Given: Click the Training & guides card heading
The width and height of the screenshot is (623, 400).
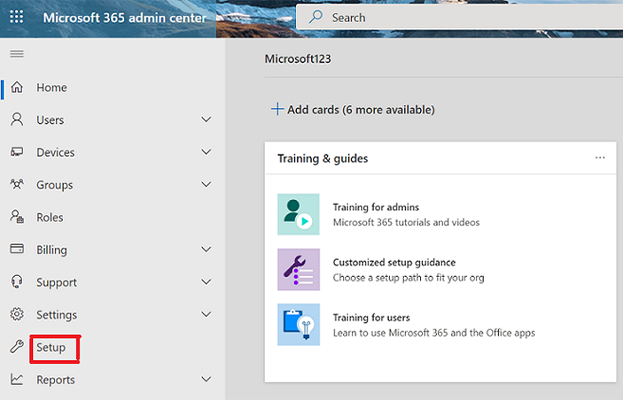Looking at the screenshot, I should coord(323,158).
